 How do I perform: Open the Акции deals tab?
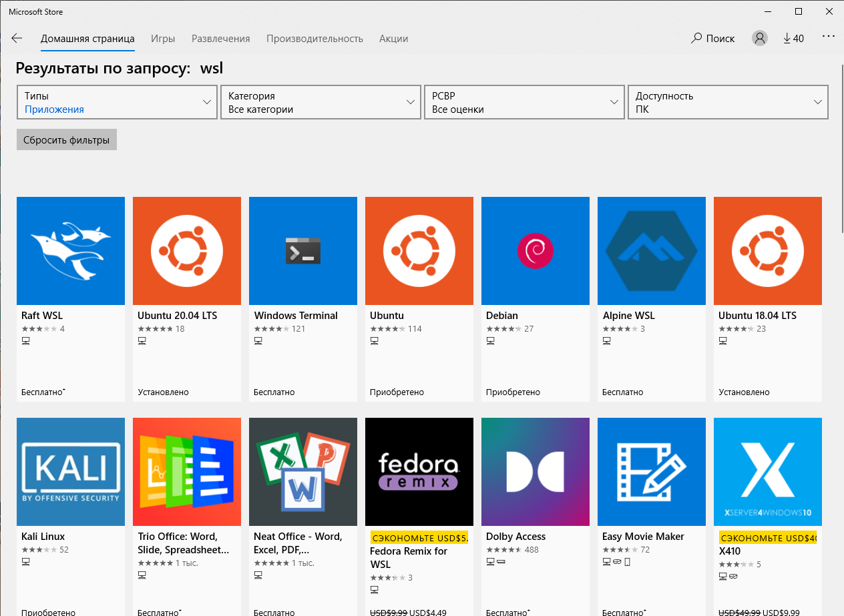[393, 39]
